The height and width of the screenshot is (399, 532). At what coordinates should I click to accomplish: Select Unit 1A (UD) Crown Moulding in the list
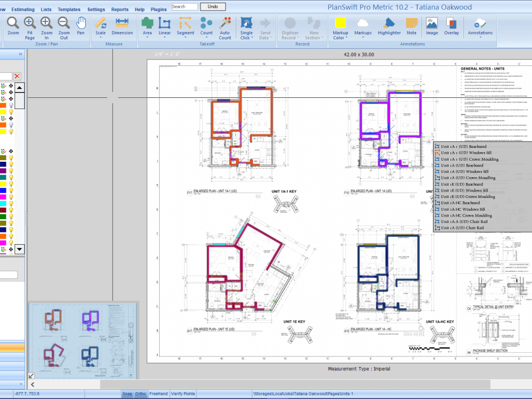pos(468,178)
